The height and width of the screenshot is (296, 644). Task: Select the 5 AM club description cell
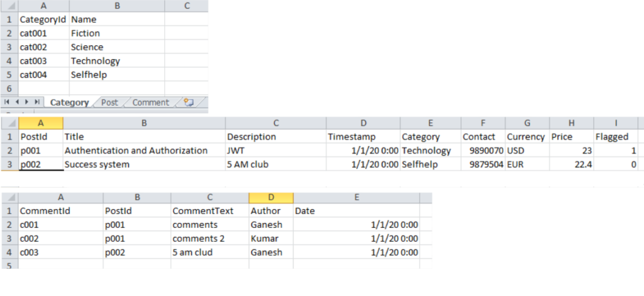coord(275,164)
